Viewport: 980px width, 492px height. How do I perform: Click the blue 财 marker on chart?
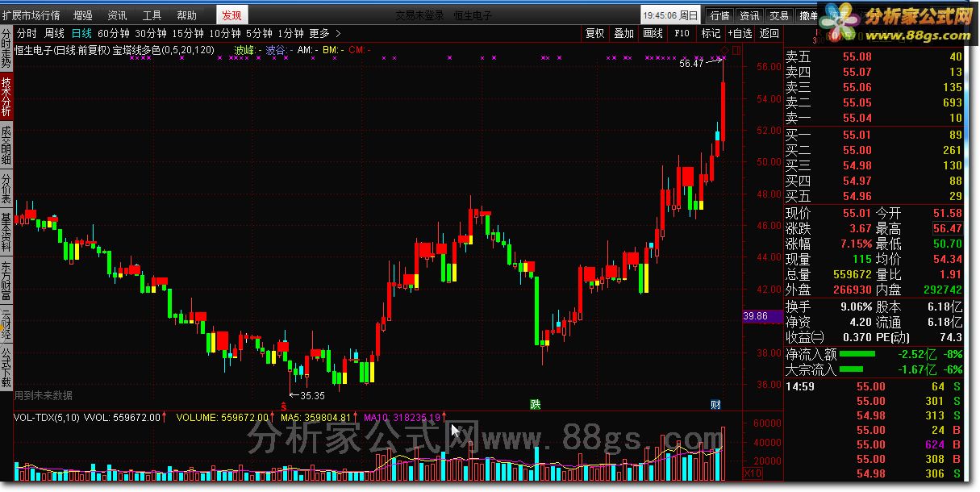click(715, 404)
